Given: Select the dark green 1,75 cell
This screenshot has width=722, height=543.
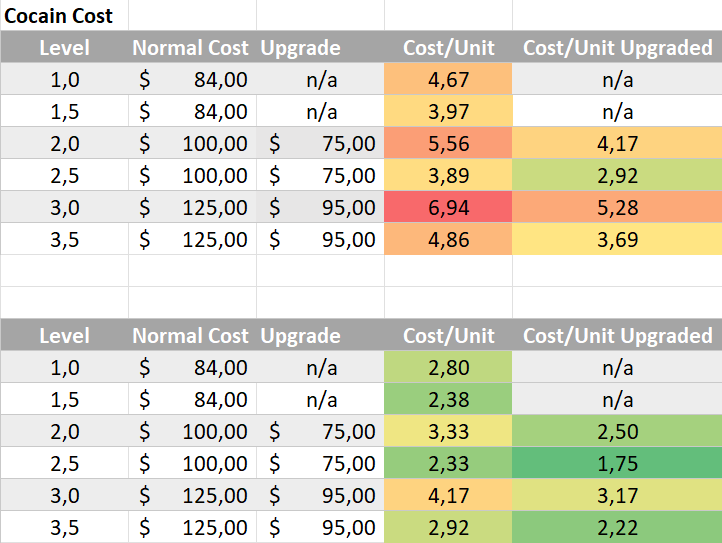Looking at the screenshot, I should pos(617,463).
